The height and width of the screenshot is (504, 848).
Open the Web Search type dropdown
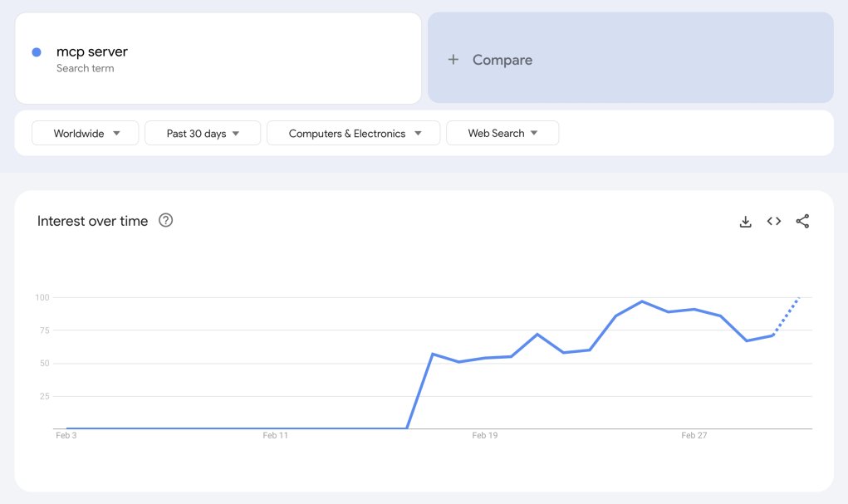coord(502,133)
